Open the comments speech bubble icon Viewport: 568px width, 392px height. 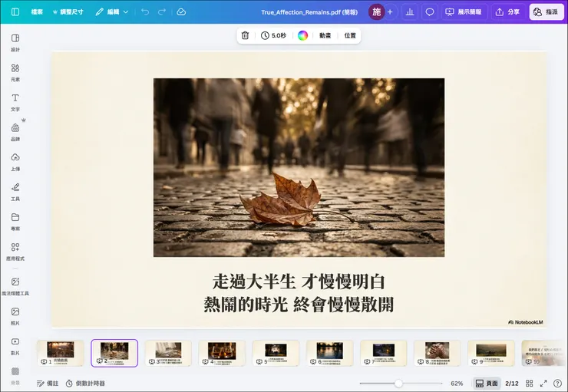430,12
